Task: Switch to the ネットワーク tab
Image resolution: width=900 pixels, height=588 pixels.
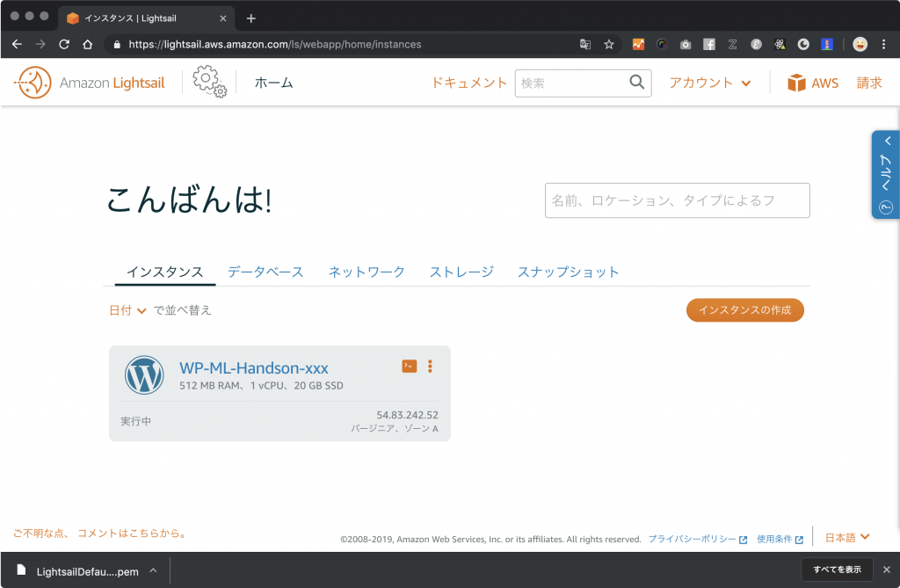Action: (367, 272)
